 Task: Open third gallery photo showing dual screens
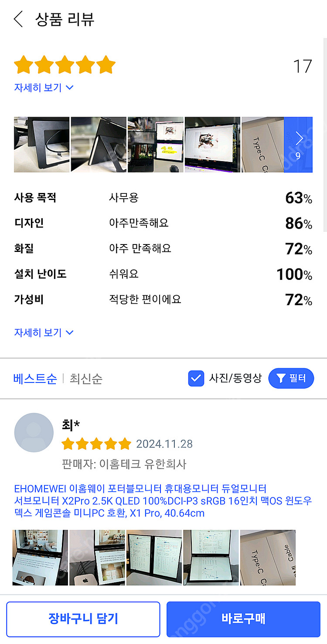coord(155,145)
